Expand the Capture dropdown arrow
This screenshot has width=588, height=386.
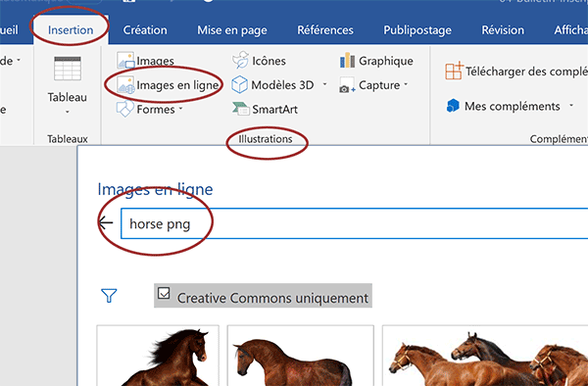[x=406, y=84]
